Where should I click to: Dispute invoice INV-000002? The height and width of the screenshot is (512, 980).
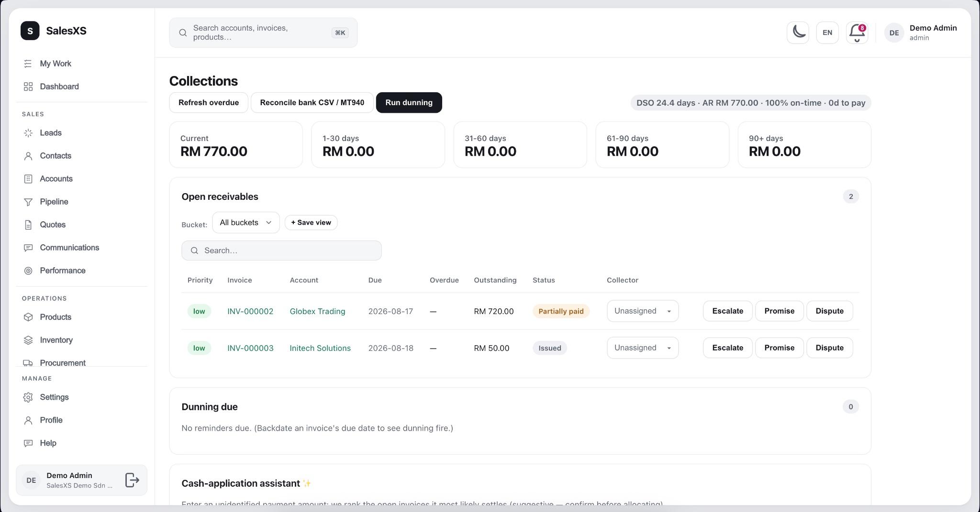coord(829,311)
